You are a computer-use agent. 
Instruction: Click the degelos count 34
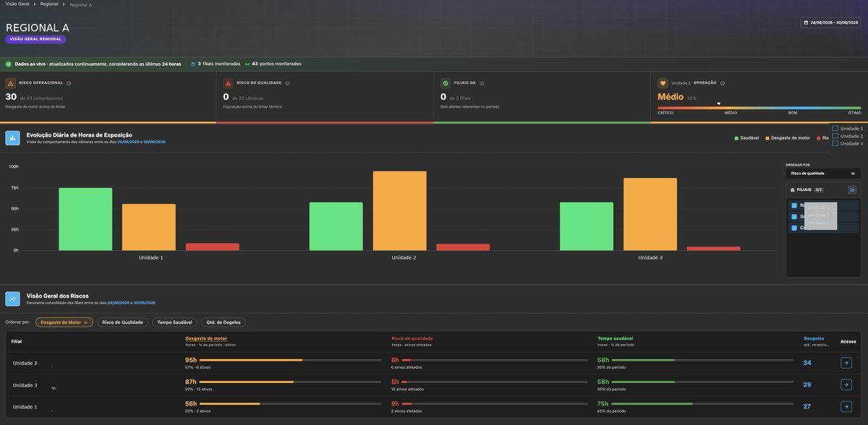pyautogui.click(x=807, y=363)
